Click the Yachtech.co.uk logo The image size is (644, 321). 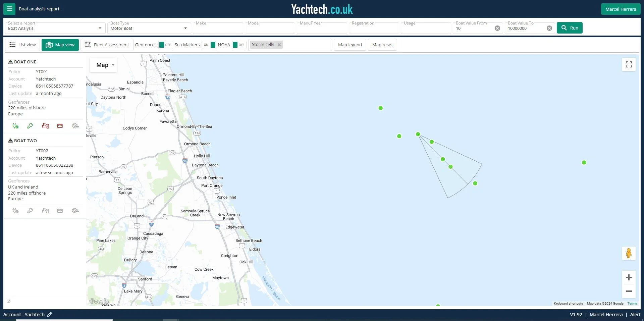tap(322, 9)
